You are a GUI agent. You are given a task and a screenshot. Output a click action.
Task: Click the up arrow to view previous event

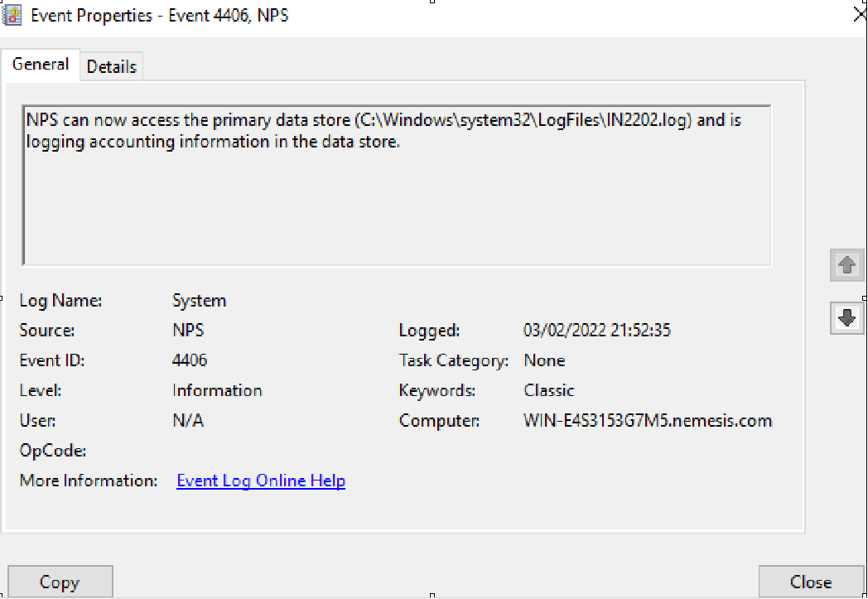point(846,265)
